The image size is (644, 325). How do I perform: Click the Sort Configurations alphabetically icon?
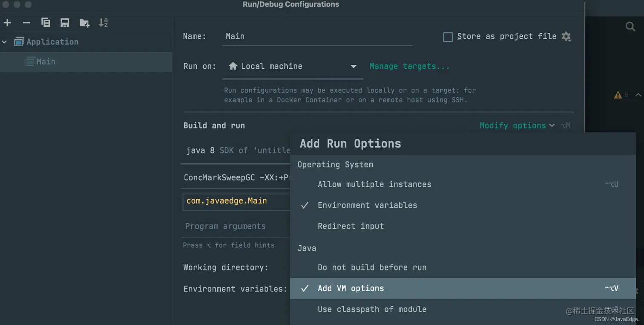(x=103, y=23)
